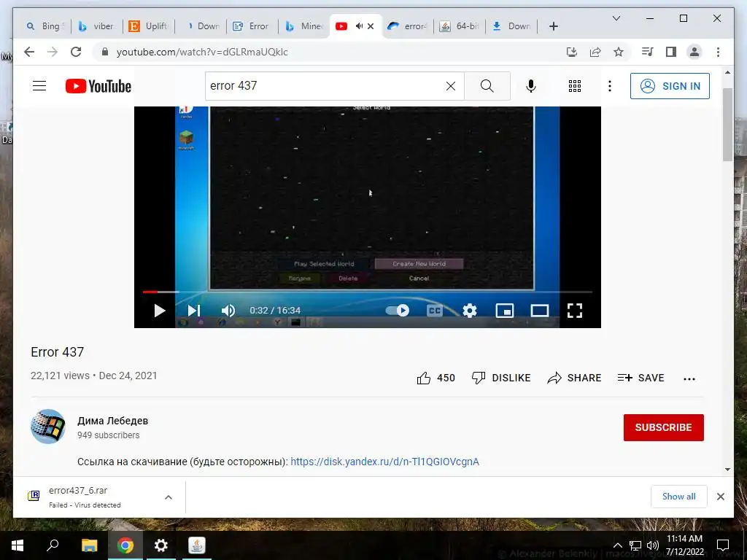This screenshot has width=747, height=560.
Task: Switch to theater mode
Action: [540, 311]
